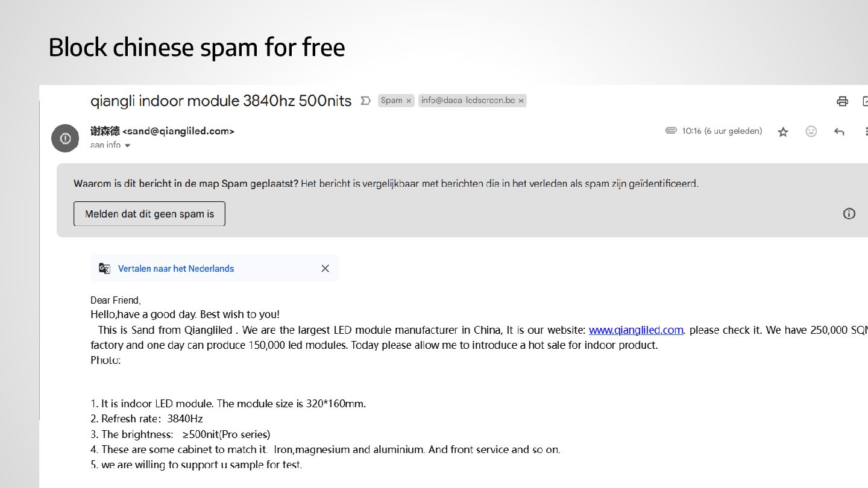
Task: Open the more options menu
Action: 865,131
